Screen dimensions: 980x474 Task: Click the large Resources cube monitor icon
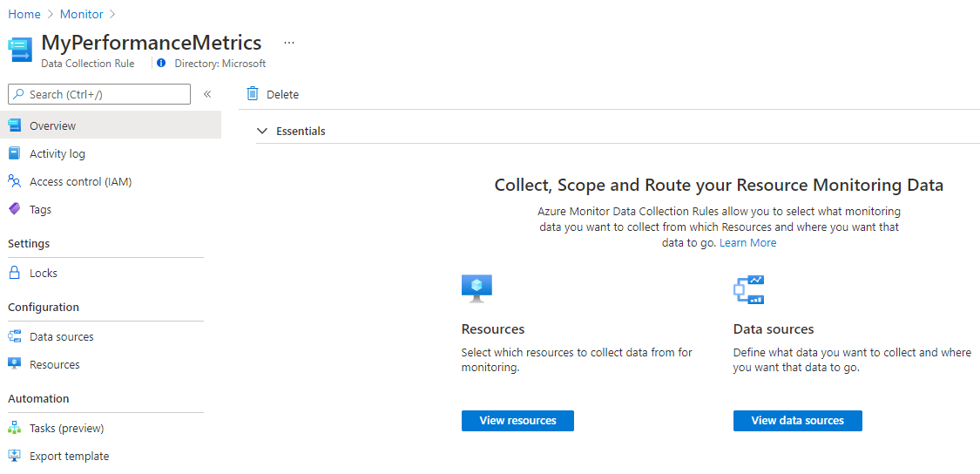476,289
